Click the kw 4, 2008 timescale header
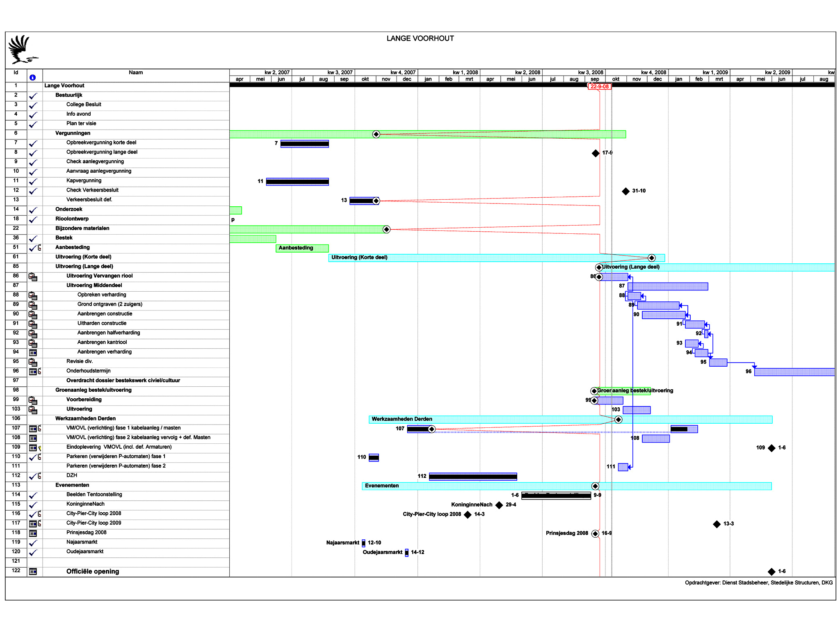Screen dimensions: 840x630 [x=637, y=72]
